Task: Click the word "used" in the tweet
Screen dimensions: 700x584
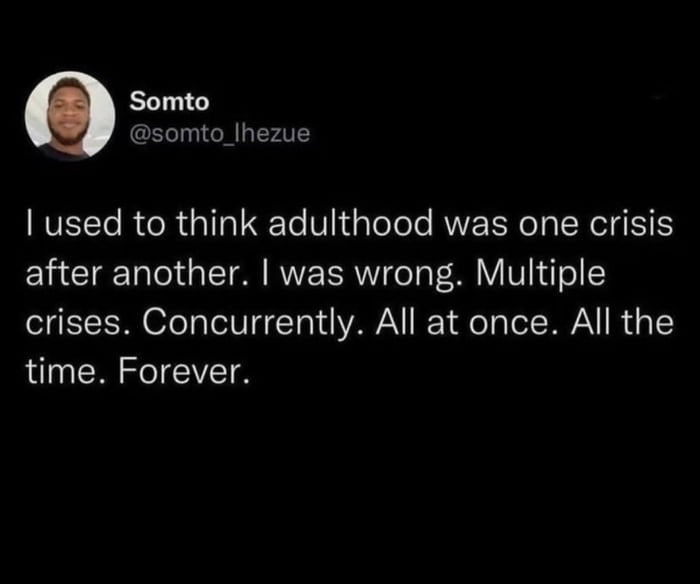Action: (x=75, y=226)
